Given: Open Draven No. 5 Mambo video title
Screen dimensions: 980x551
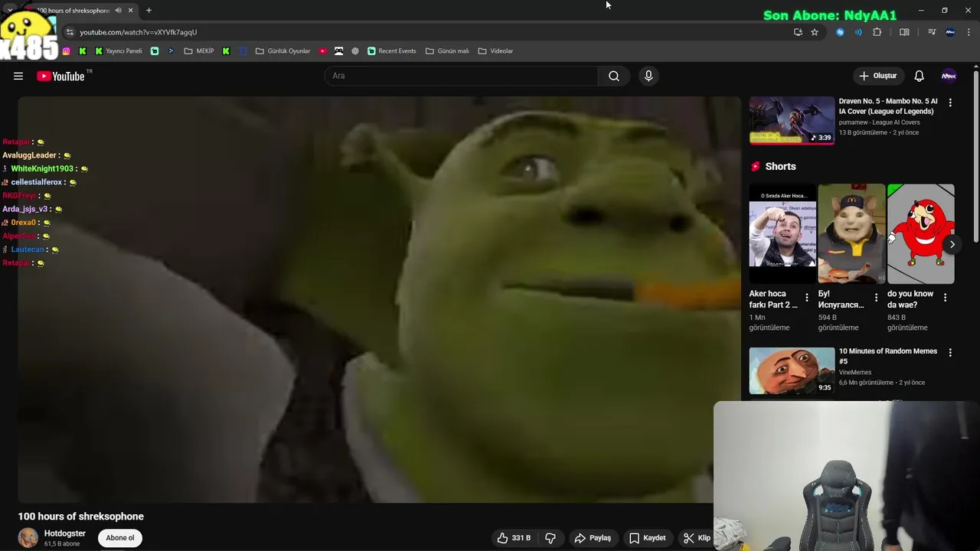Looking at the screenshot, I should 888,106.
